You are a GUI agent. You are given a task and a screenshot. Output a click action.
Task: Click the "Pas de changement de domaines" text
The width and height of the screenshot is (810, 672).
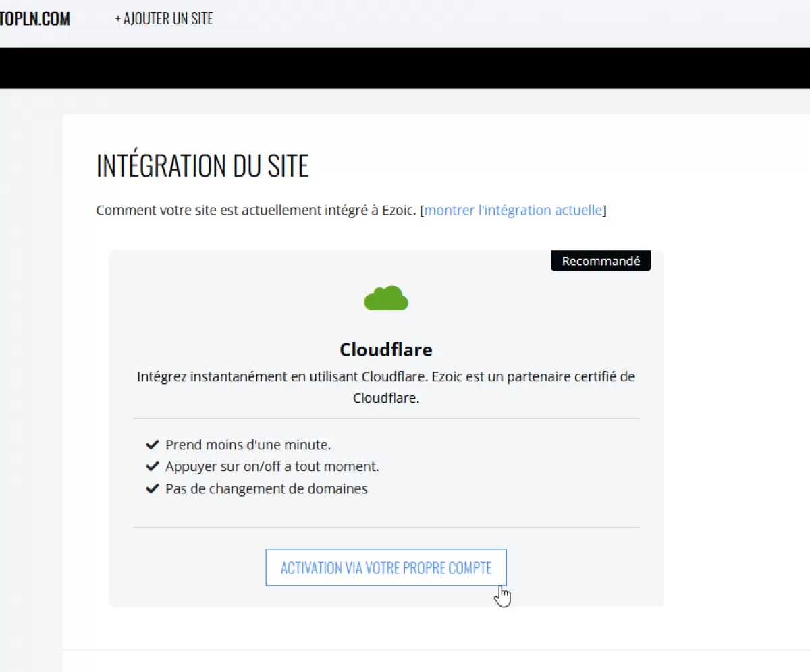(267, 488)
